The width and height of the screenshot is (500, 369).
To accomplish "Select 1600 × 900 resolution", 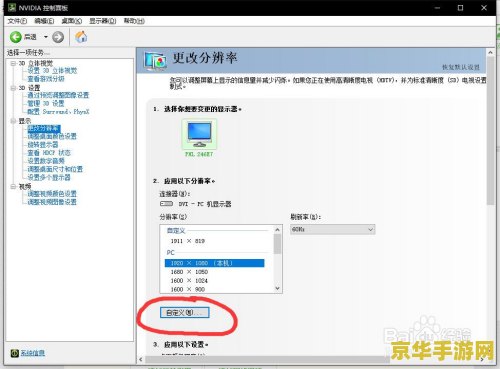I will click(x=188, y=289).
